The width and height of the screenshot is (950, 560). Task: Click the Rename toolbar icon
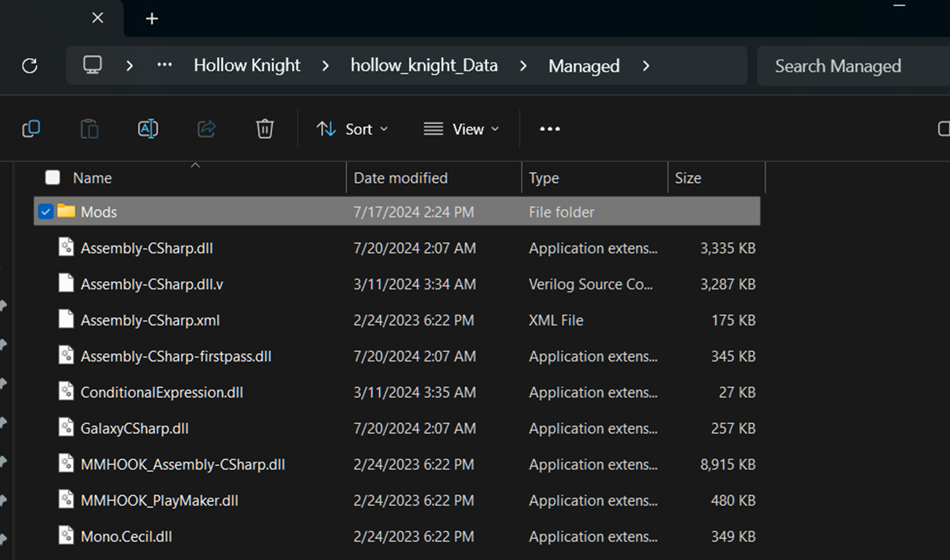(148, 129)
